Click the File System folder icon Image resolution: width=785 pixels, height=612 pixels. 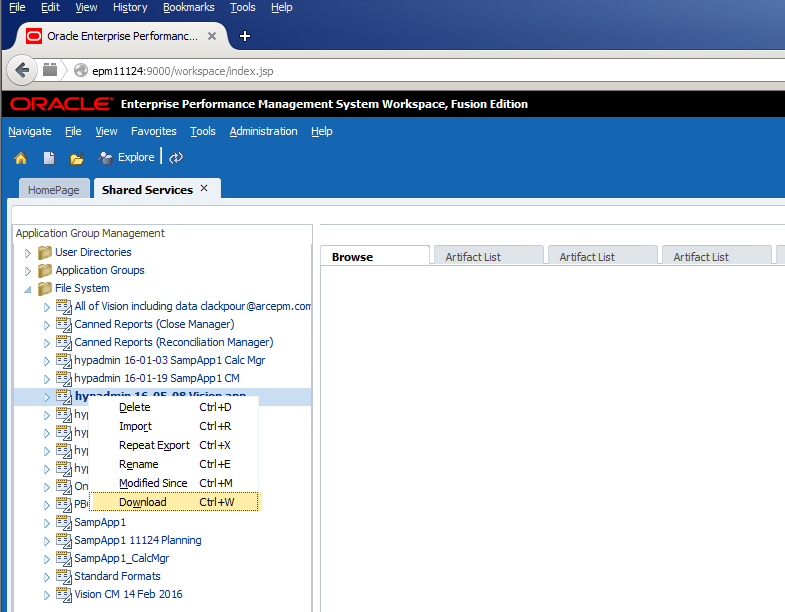[45, 288]
